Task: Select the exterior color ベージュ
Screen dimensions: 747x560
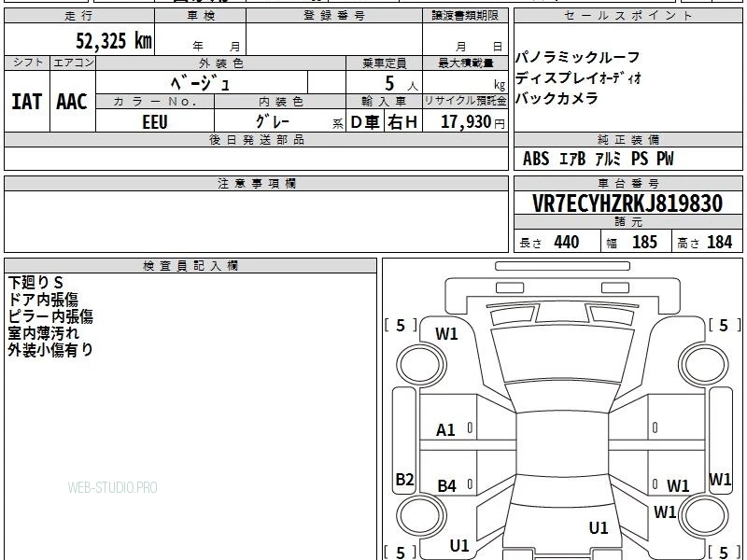Action: click(x=201, y=83)
